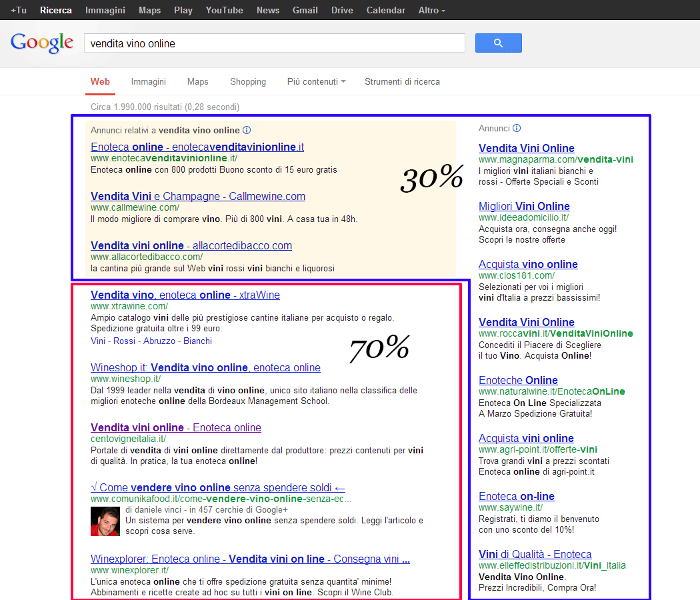Open Play in the top bar
Viewport: 700px width, 600px height.
(183, 10)
